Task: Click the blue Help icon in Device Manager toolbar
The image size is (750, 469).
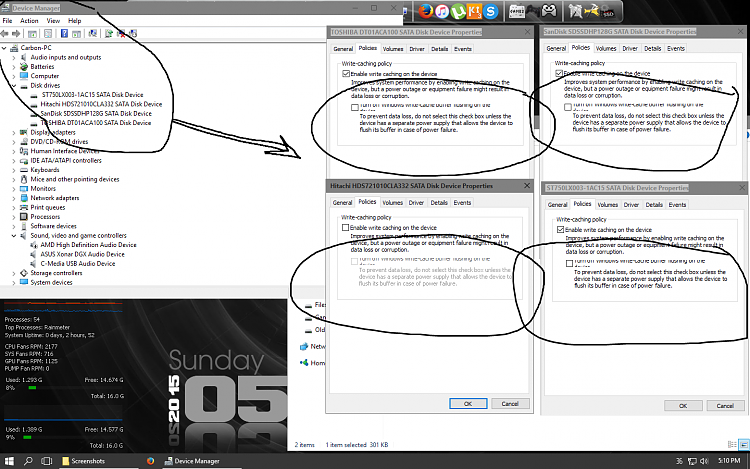Action: pos(64,33)
